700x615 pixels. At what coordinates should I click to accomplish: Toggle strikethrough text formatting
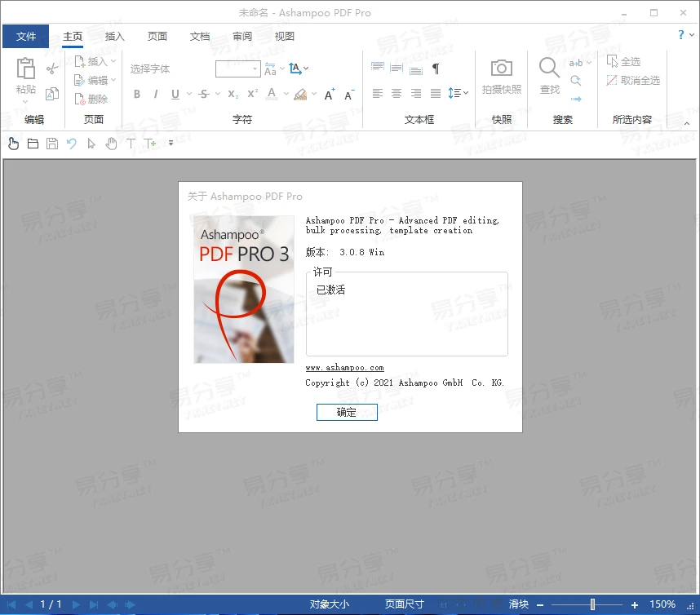[x=204, y=94]
